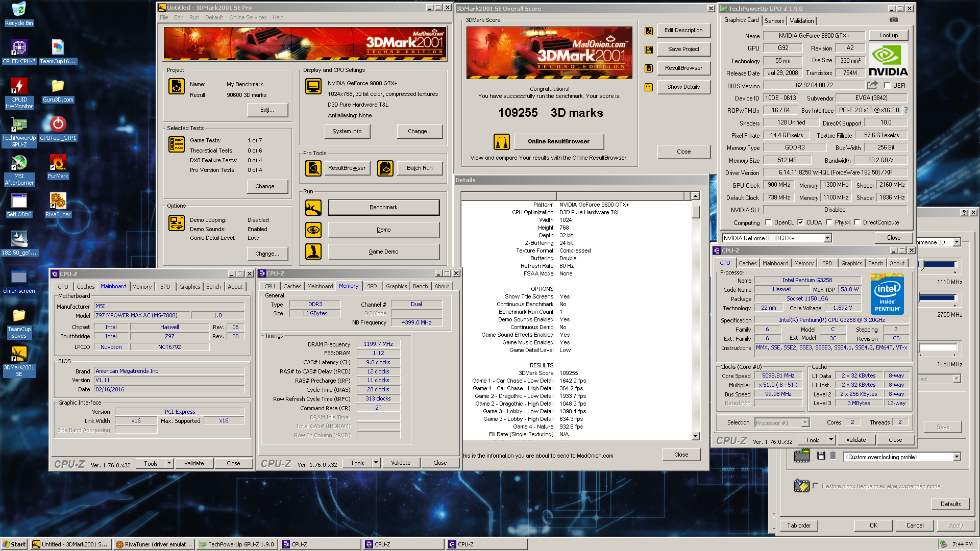This screenshot has width=980, height=551.
Task: Open Custom overclocking profile dropdown
Action: tap(957, 457)
